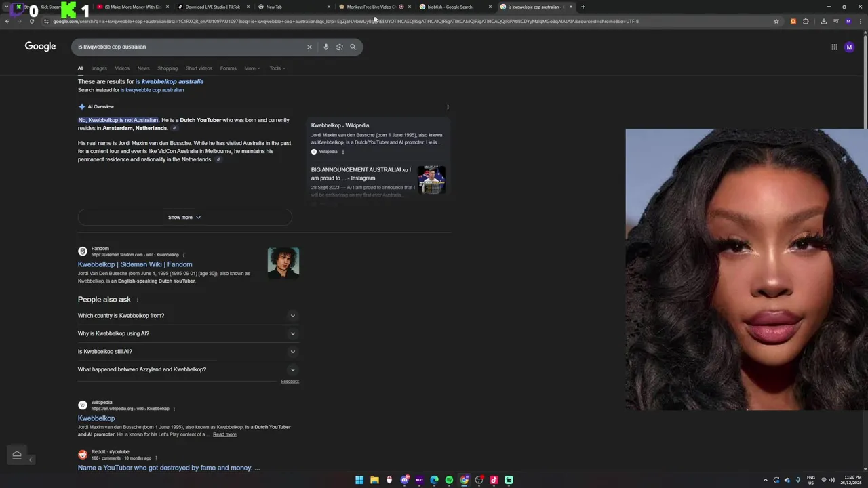Expand 'Which country is Kwebbelkop from?'
868x488 pixels.
[x=189, y=315]
